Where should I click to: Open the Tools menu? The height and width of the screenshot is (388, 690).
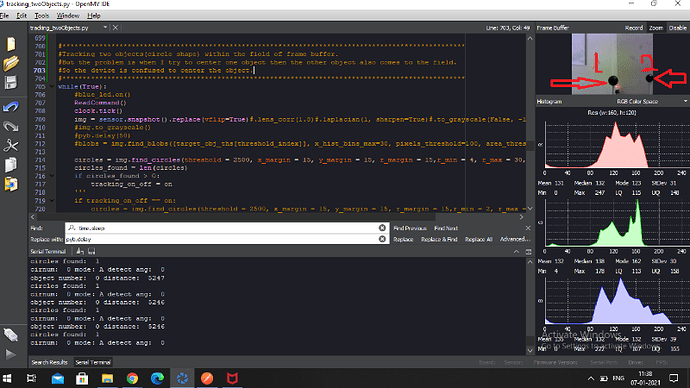[42, 15]
